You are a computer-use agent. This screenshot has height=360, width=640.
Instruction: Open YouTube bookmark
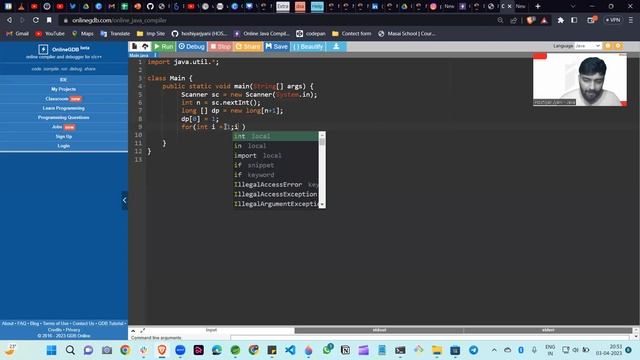pyautogui.click(x=50, y=33)
